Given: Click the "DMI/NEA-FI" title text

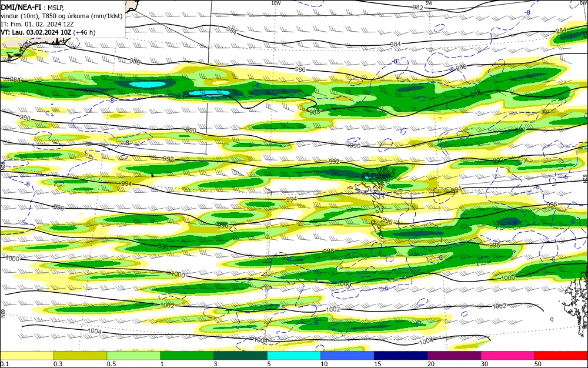Looking at the screenshot, I should [x=21, y=8].
